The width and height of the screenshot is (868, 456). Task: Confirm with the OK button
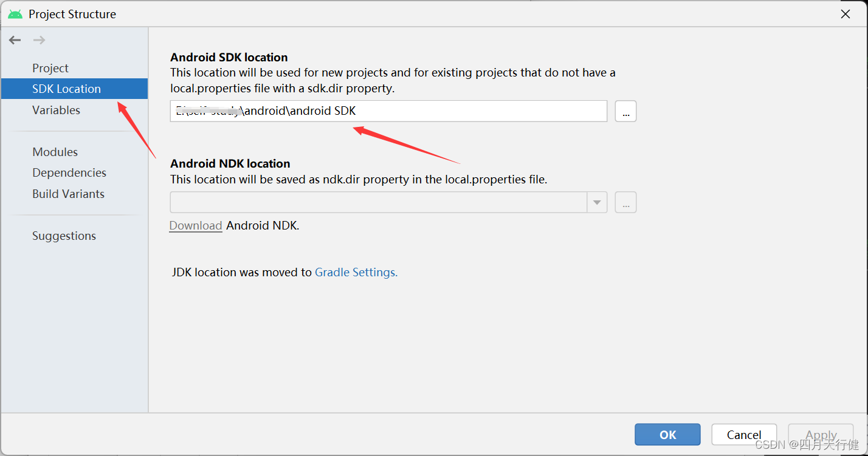(667, 435)
